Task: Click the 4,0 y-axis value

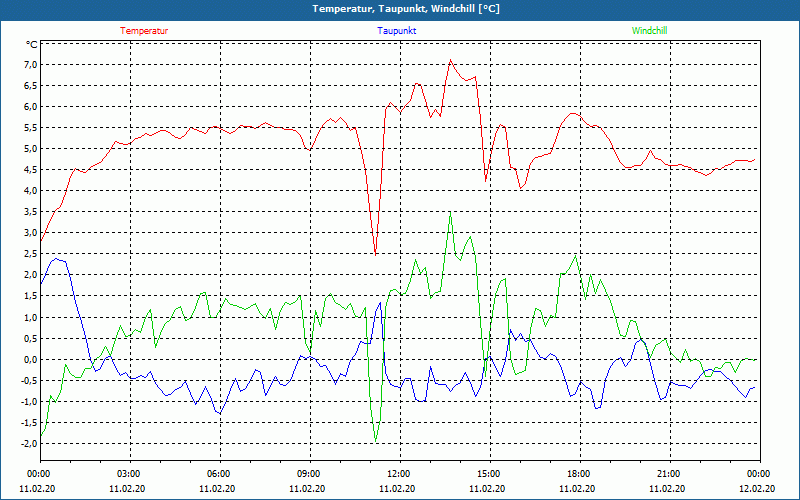Action: point(30,191)
